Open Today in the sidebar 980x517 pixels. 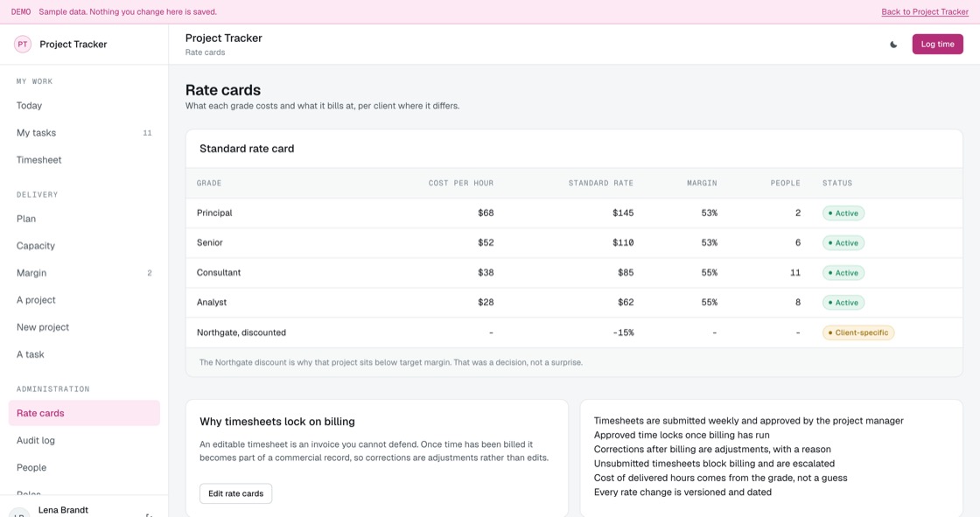[x=84, y=106]
